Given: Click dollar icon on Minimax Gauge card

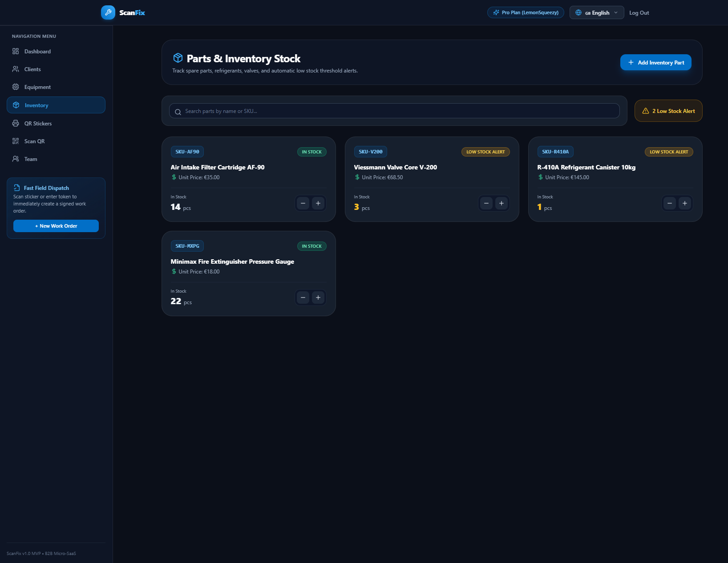Looking at the screenshot, I should [174, 271].
